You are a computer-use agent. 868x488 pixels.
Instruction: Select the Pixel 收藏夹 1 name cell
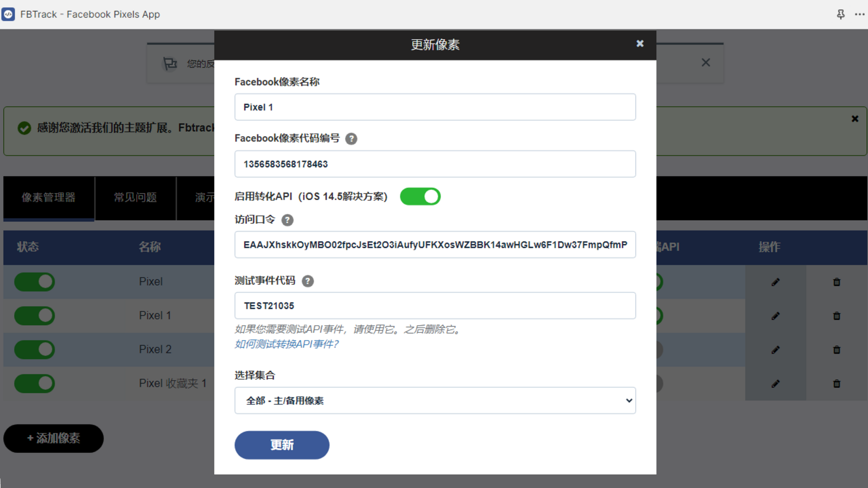(x=173, y=383)
